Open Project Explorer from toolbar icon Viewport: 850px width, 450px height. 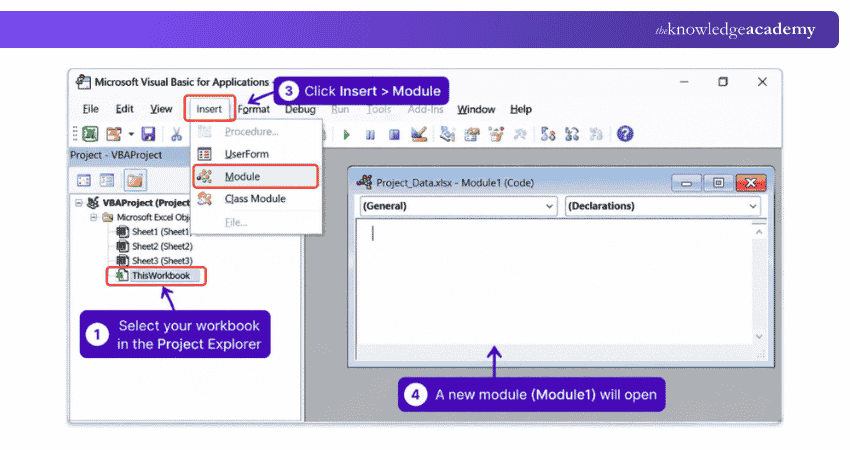447,134
